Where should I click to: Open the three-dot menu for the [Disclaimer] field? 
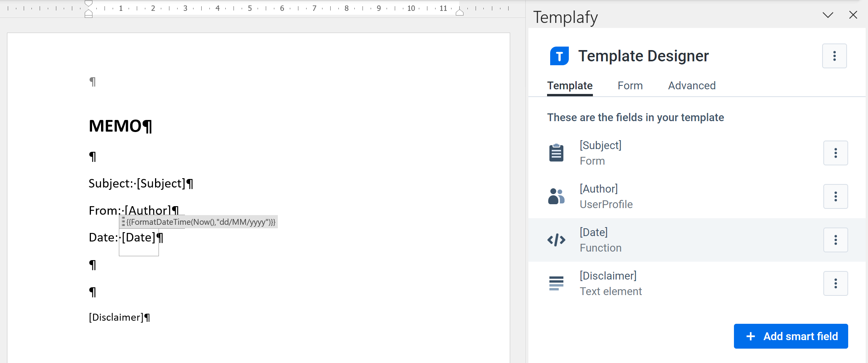(836, 283)
